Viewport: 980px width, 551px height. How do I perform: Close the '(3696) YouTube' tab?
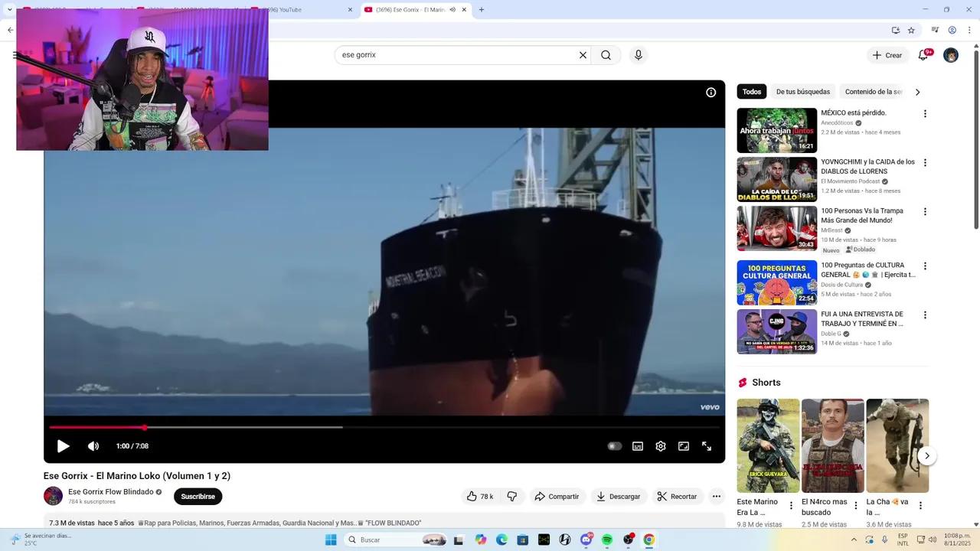(x=350, y=10)
